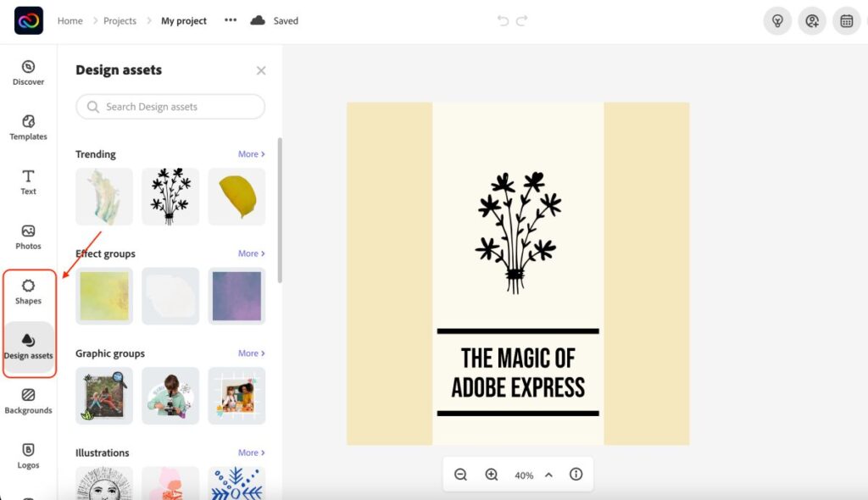Select the black flower bouquet thumbnail
The image size is (868, 500).
[170, 196]
